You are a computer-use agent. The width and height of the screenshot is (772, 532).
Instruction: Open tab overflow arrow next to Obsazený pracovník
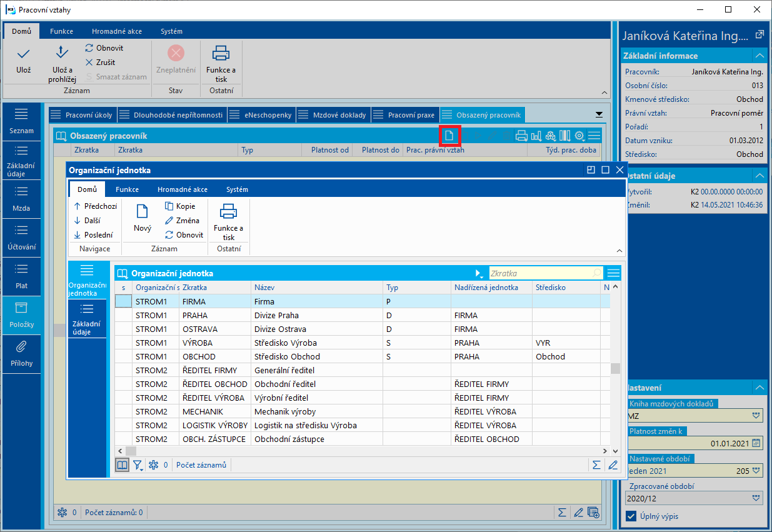tap(599, 114)
